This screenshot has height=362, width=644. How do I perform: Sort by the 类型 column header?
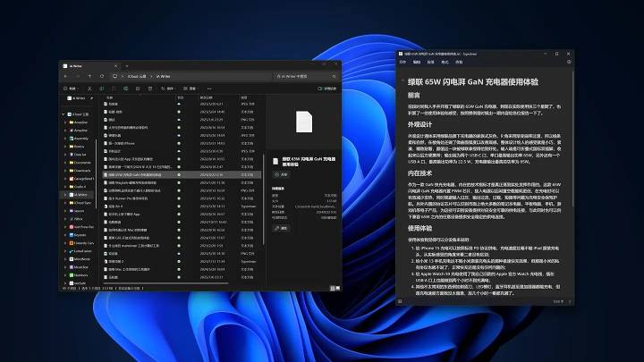click(x=244, y=97)
